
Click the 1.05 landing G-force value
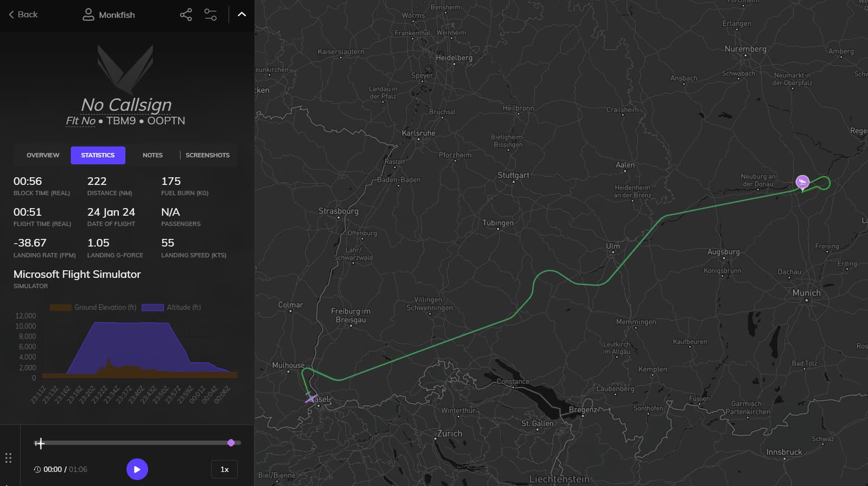tap(98, 243)
